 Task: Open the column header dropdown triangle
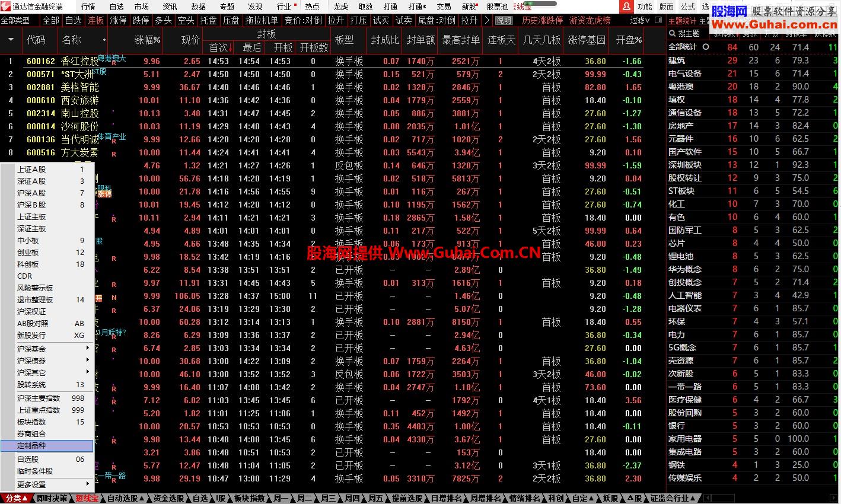[11, 40]
